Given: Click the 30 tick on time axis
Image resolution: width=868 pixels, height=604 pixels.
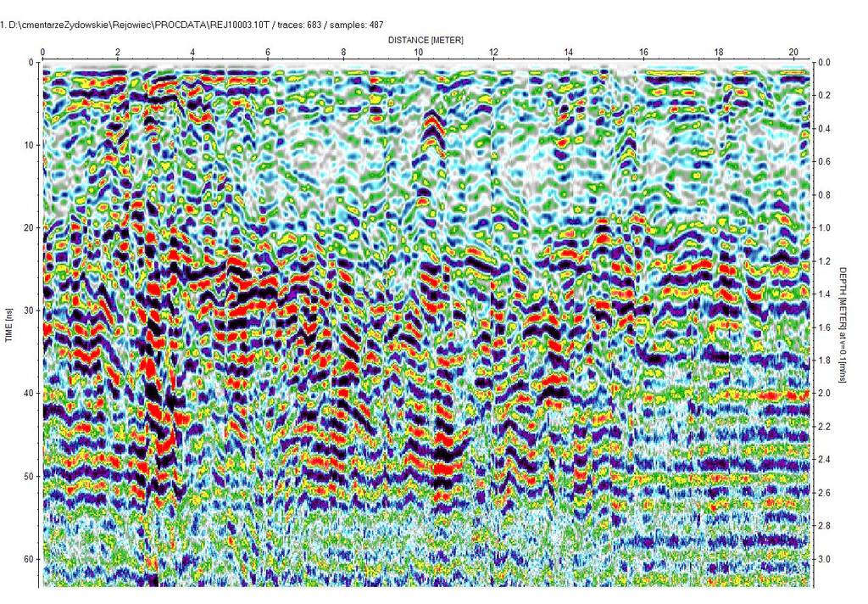Looking at the screenshot, I should (27, 310).
